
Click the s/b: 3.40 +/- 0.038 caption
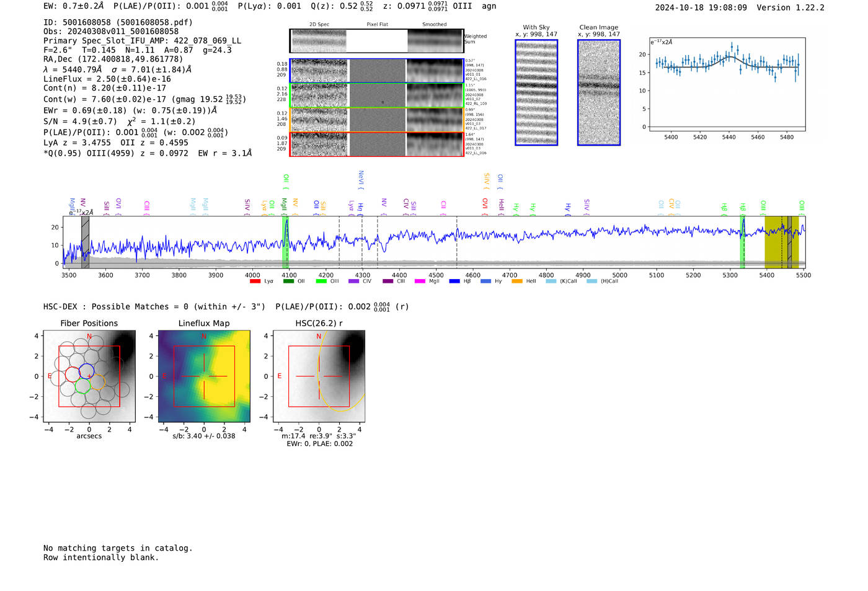pyautogui.click(x=204, y=436)
